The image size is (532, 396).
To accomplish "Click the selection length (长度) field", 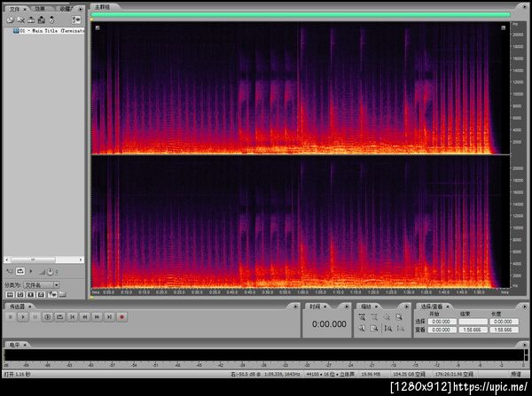I will click(x=504, y=322).
